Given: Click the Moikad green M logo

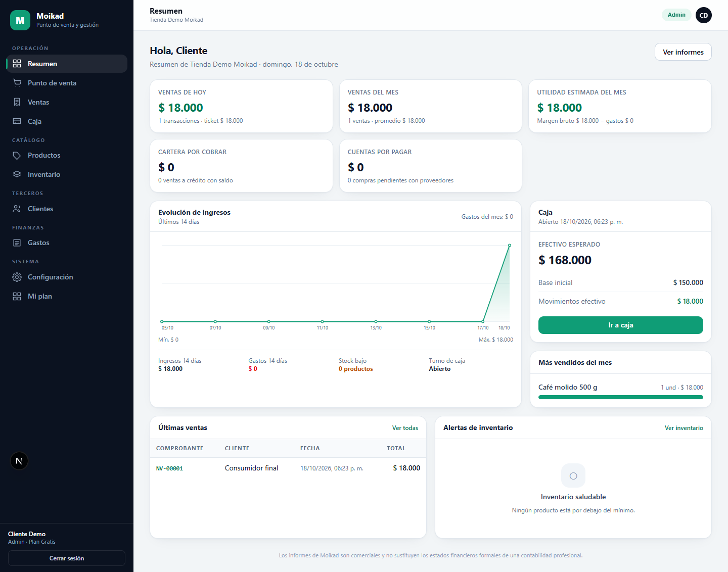Looking at the screenshot, I should tap(20, 20).
